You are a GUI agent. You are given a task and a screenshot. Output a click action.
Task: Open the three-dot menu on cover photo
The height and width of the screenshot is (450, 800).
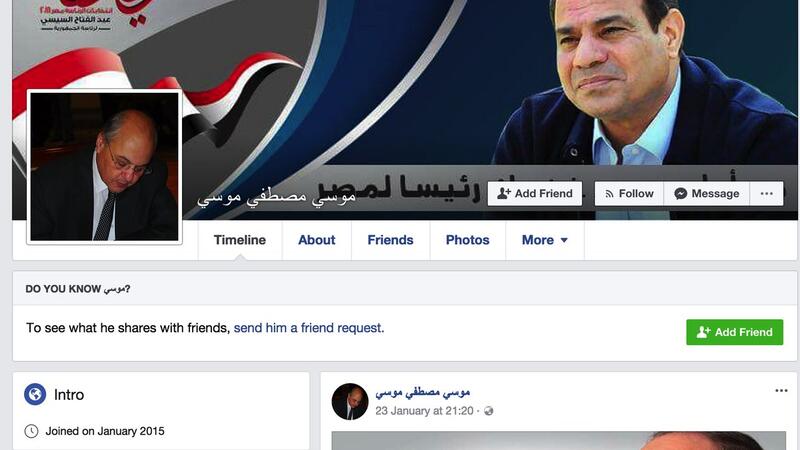(767, 194)
